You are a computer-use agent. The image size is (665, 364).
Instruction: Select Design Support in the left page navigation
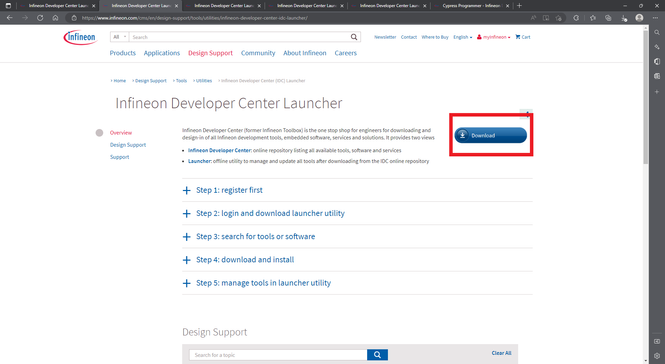click(x=128, y=145)
